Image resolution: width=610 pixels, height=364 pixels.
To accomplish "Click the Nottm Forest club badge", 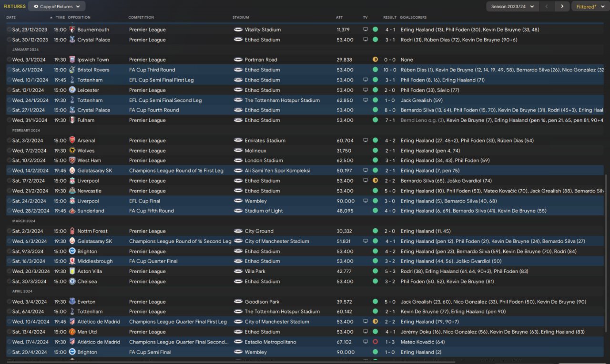I will [72, 231].
